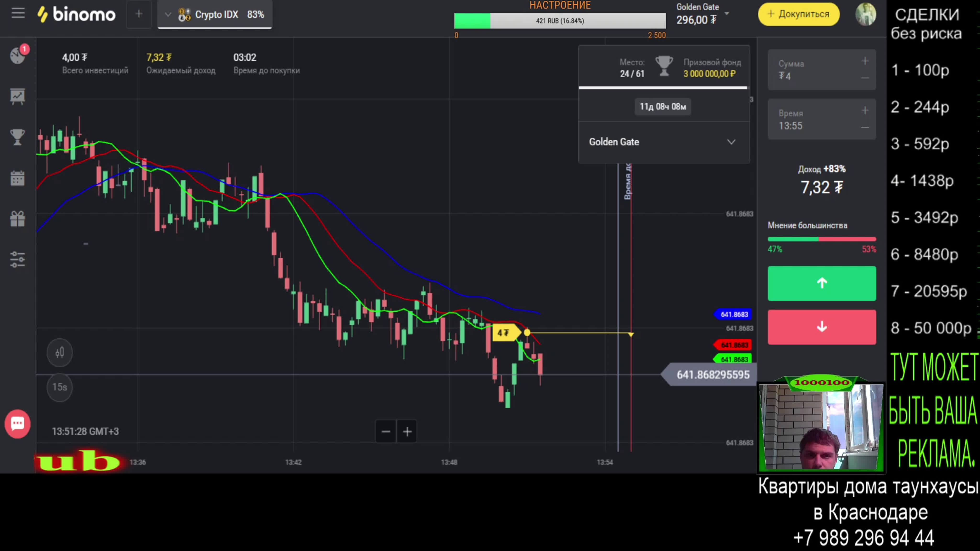Click the НАСТРОЕНИЕ progress bar 421 RUB

click(x=560, y=21)
